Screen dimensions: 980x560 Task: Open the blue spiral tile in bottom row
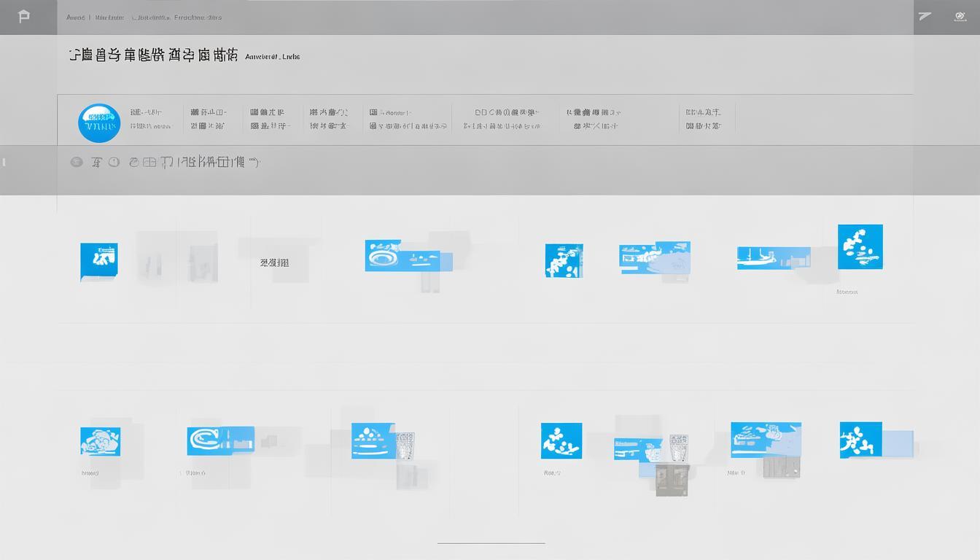209,440
